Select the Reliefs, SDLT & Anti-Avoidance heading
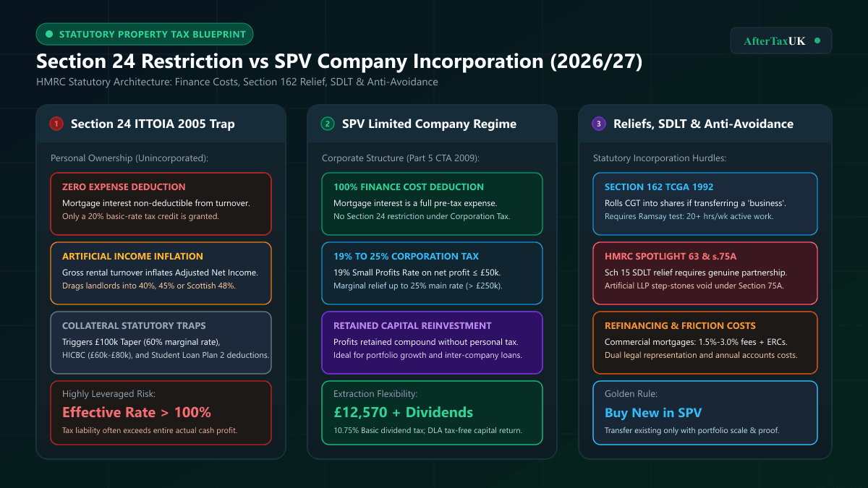Viewport: 868px width, 488px height. (x=703, y=124)
